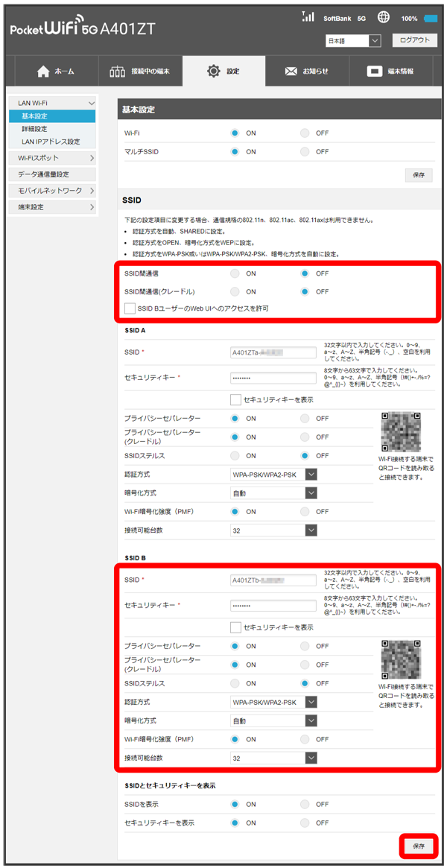447x868 pixels.
Task: Turn Wi-Fi OFF radio button
Action: coord(305,133)
